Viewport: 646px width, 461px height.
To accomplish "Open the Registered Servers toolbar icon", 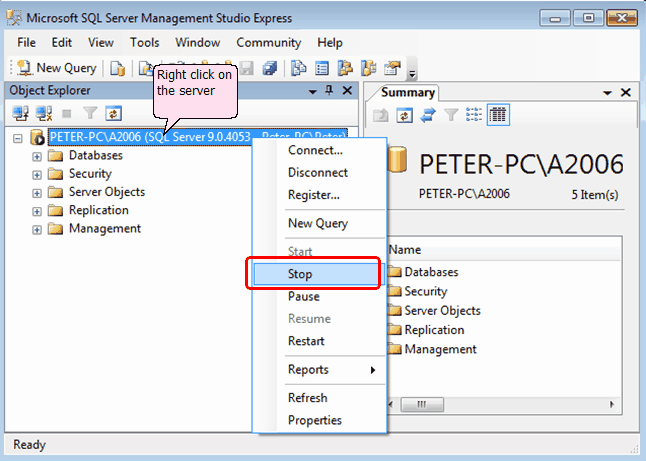I will click(299, 68).
